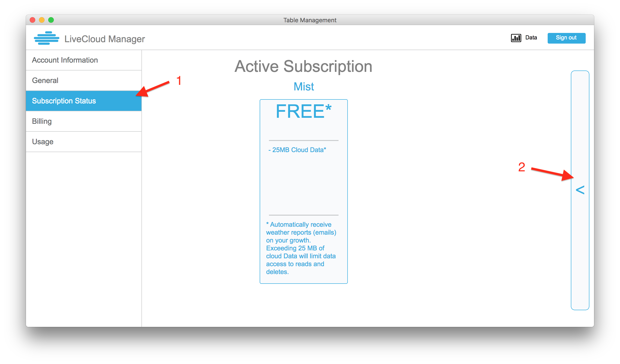Screen dimensions: 620x364
Task: Select the General settings option
Action: (x=84, y=81)
